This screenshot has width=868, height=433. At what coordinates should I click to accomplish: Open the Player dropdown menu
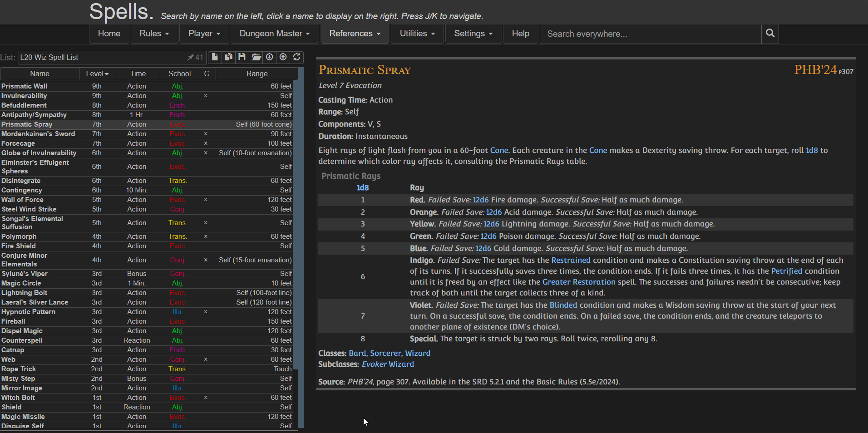(204, 34)
